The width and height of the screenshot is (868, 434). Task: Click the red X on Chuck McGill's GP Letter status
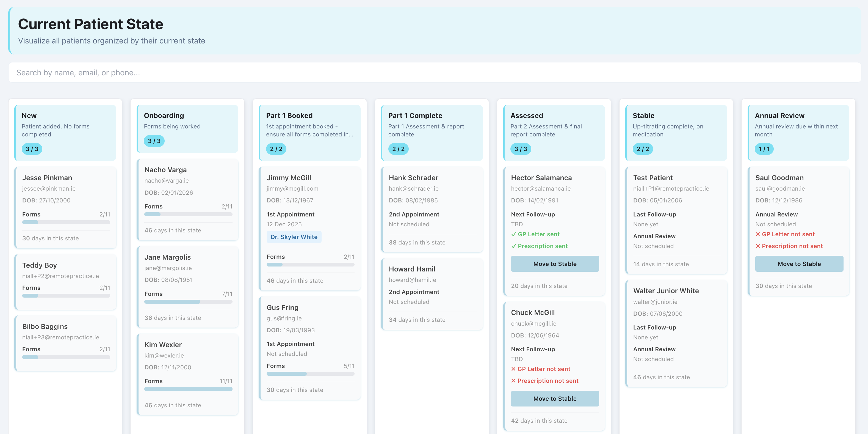[513, 369]
